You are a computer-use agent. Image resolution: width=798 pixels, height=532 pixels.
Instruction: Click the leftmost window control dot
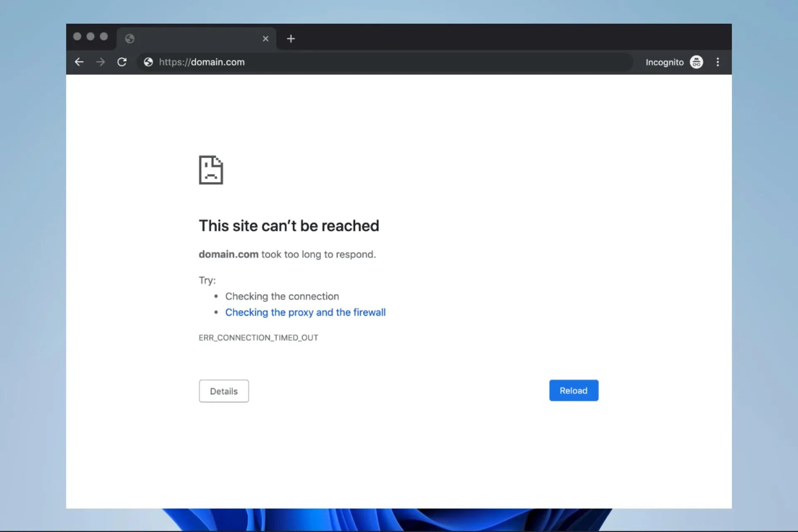click(77, 36)
